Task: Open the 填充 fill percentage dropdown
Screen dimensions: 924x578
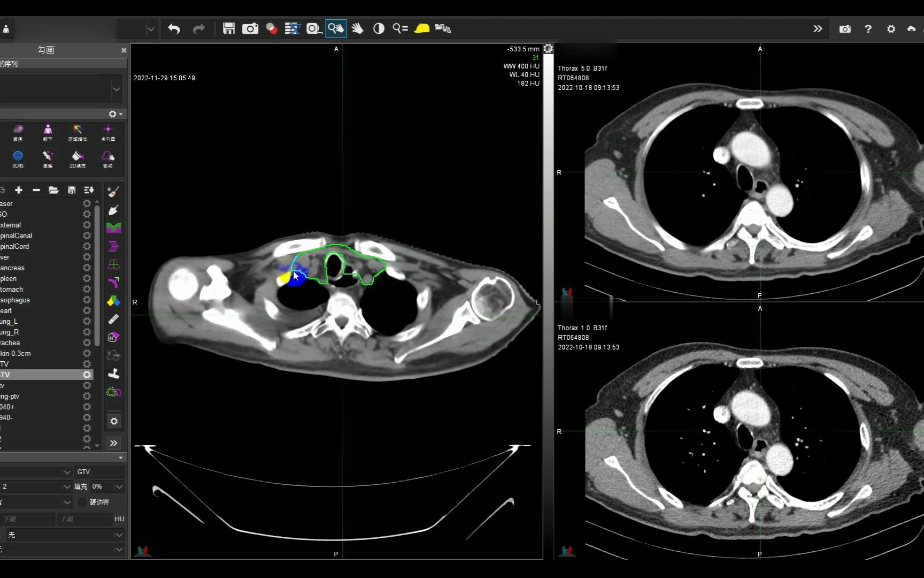Action: click(x=119, y=486)
